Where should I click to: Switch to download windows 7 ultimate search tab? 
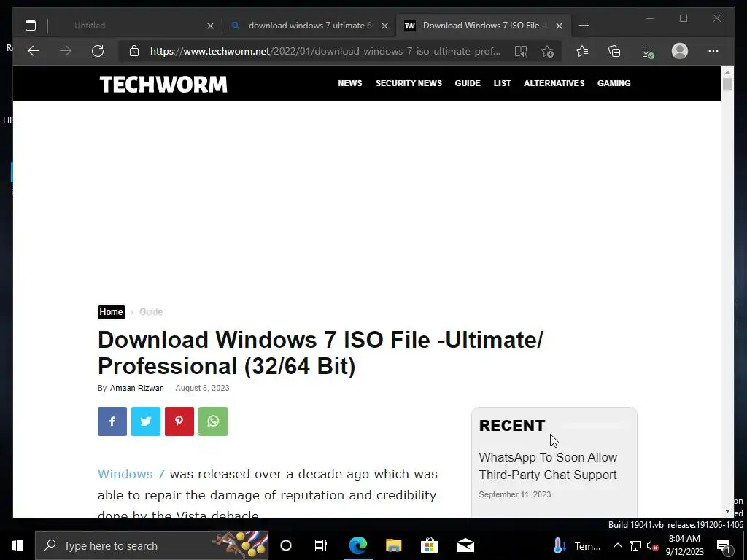pyautogui.click(x=309, y=26)
